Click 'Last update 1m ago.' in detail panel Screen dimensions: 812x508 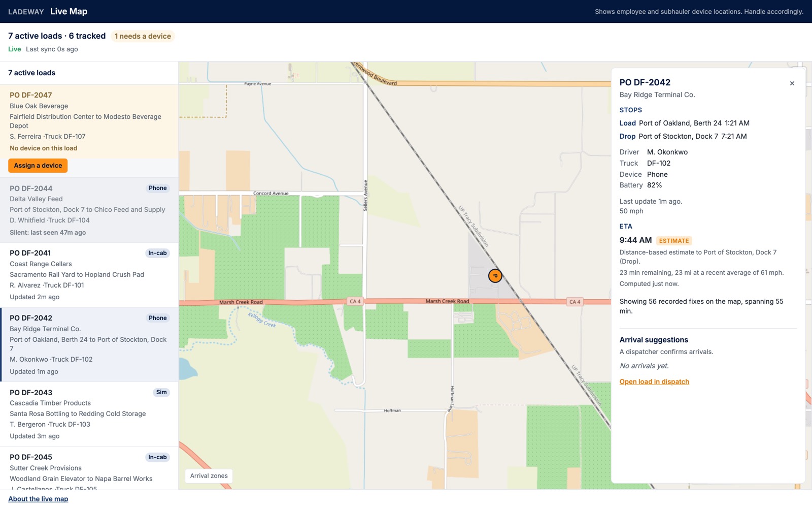click(651, 201)
